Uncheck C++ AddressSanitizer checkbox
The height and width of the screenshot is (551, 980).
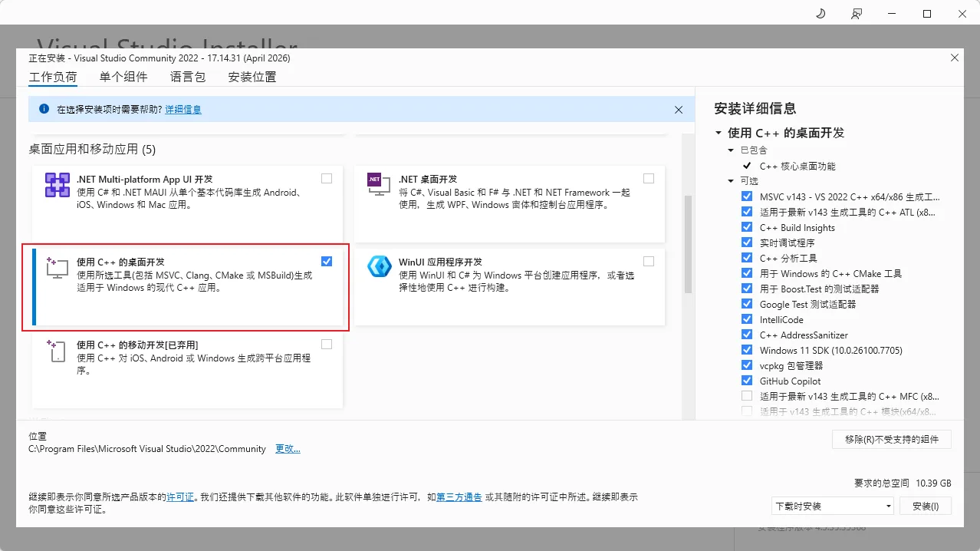point(747,335)
